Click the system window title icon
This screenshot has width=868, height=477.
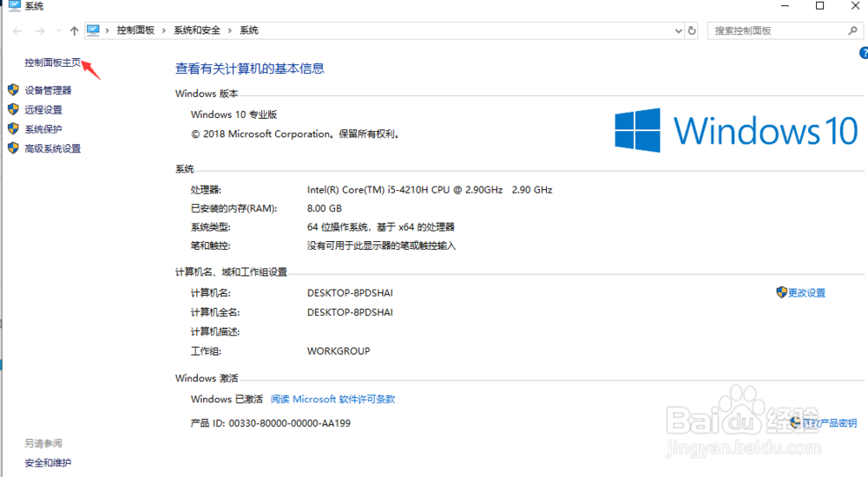(x=14, y=5)
